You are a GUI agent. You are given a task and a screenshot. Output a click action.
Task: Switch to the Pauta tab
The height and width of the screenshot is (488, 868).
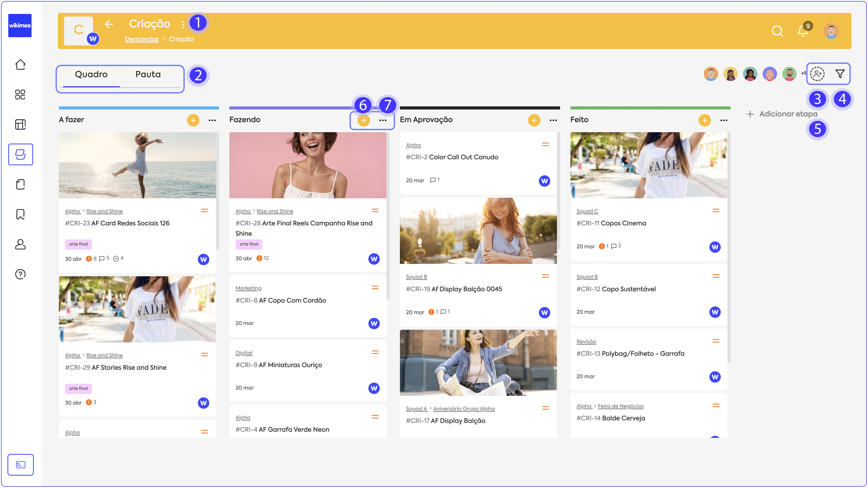coord(148,74)
